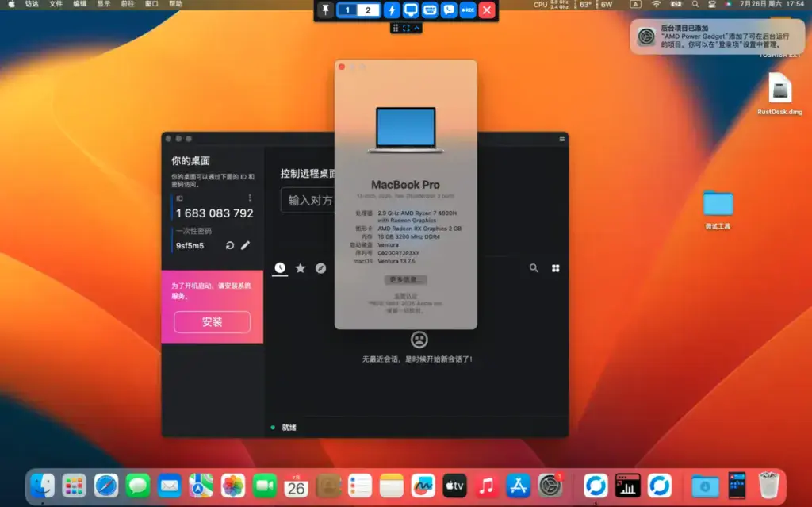The image size is (812, 507).
Task: Open Launchpad from the Dock
Action: 74,486
